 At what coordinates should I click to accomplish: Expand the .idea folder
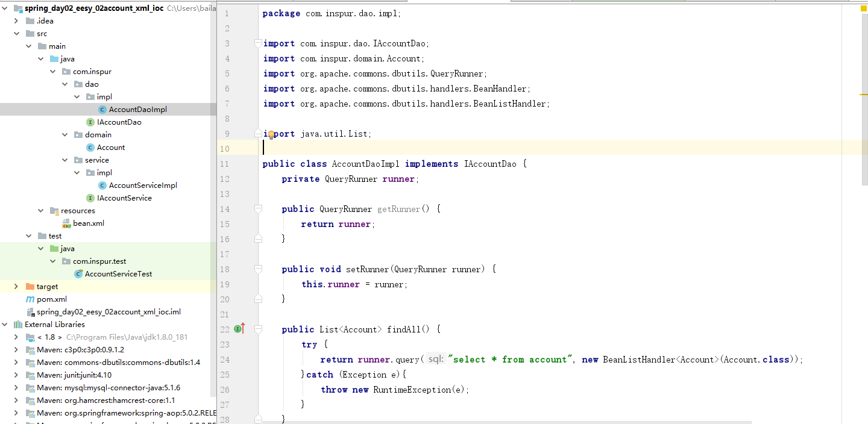16,21
